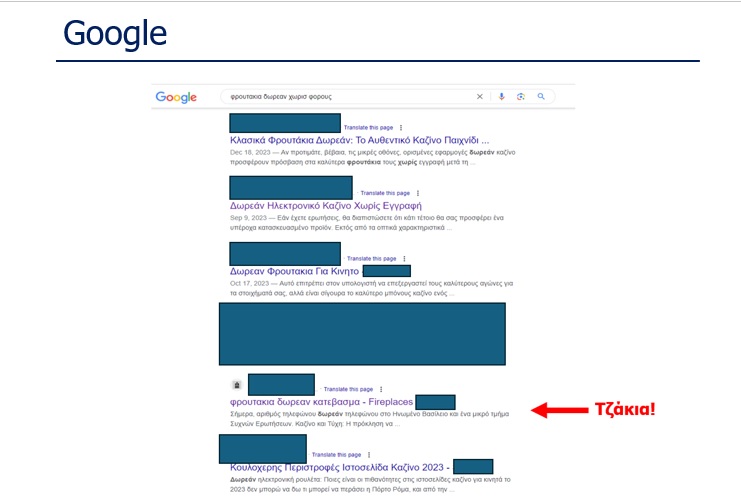Open three-dot menu of the Κλασικά Φρουτάκια result
This screenshot has width=741, height=503.
click(x=401, y=128)
